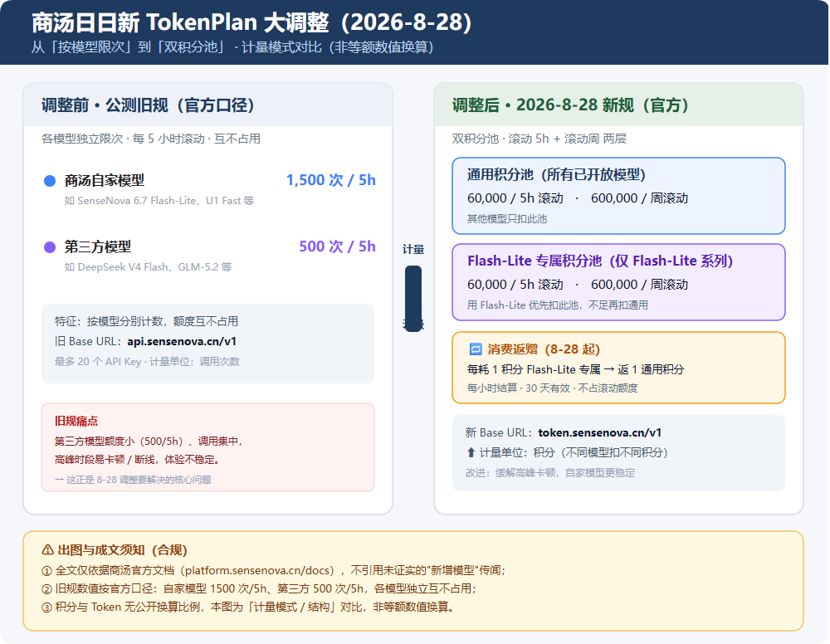Click the card title 通用积分池（所有已开放模型）
This screenshot has width=830, height=644.
click(556, 174)
